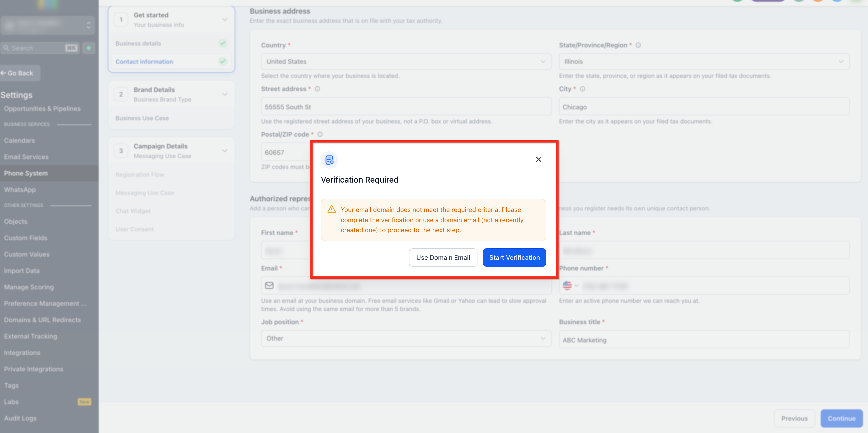Open Integrations settings
The width and height of the screenshot is (868, 433).
pos(22,352)
